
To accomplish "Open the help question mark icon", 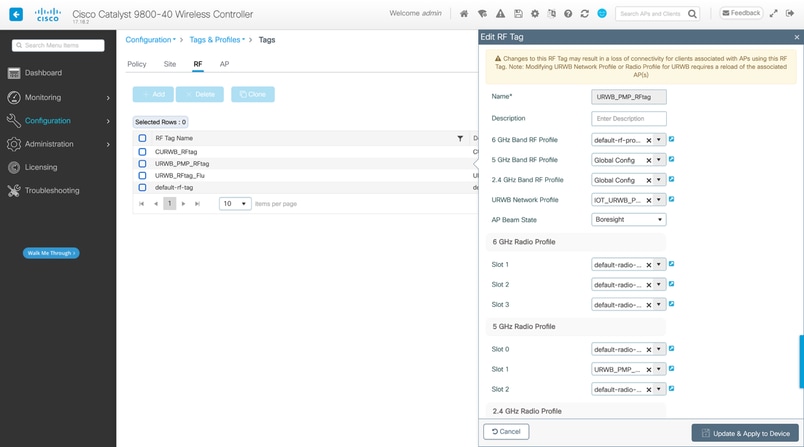I will click(x=568, y=14).
